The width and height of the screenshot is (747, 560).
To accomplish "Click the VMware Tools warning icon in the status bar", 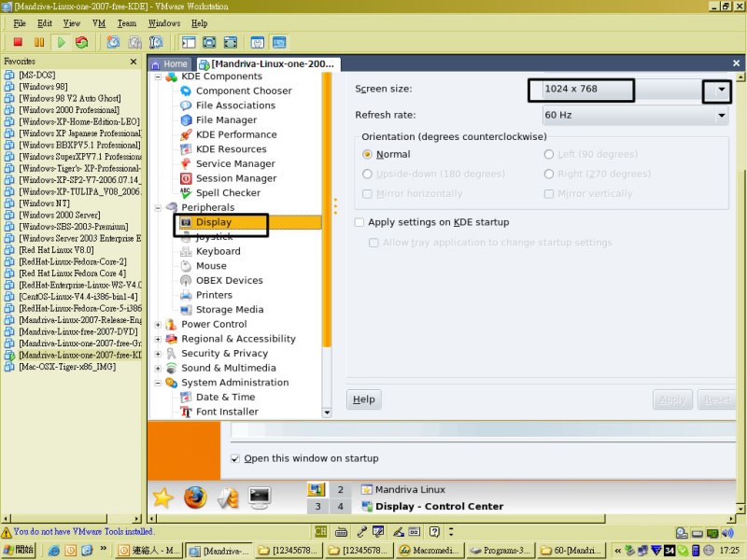I will (x=7, y=532).
